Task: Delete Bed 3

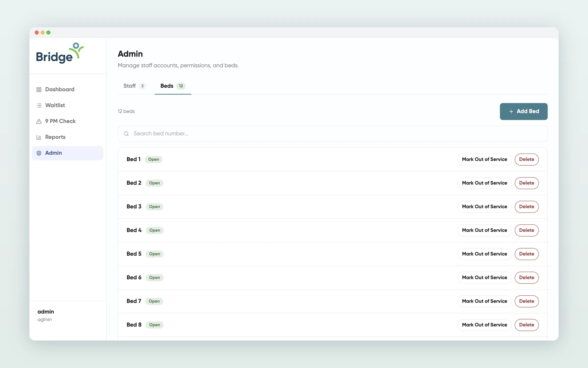Action: click(x=527, y=207)
